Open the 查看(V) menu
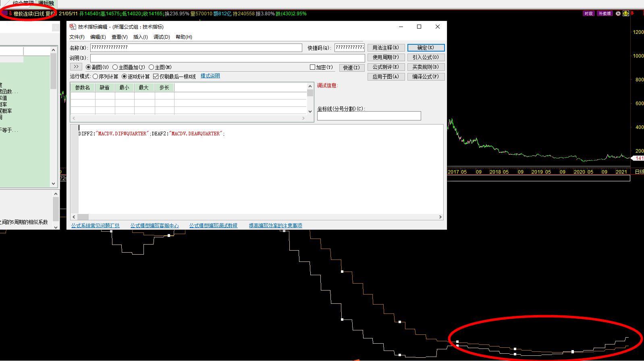644x361 pixels. 120,37
